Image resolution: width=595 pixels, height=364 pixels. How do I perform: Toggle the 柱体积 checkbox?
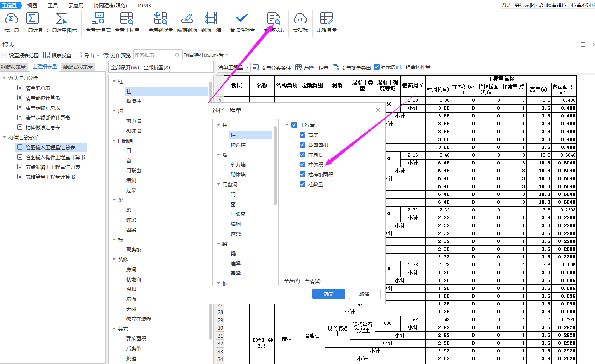point(302,164)
